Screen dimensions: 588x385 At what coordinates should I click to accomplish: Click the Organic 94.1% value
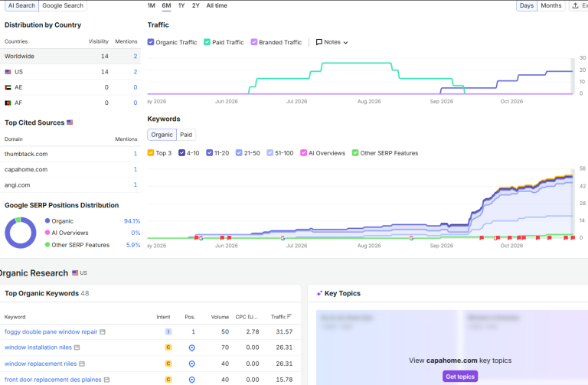[x=132, y=221]
